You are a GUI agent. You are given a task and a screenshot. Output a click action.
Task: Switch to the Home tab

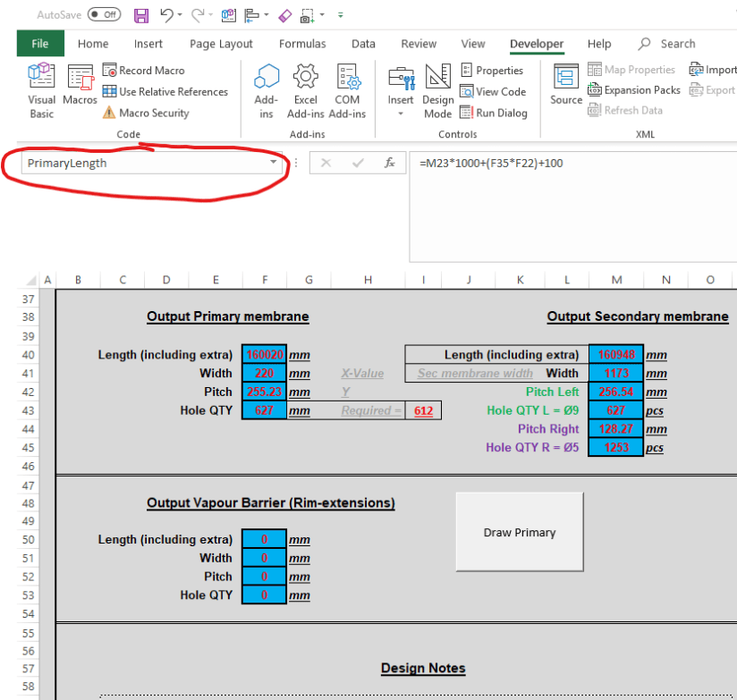point(93,44)
